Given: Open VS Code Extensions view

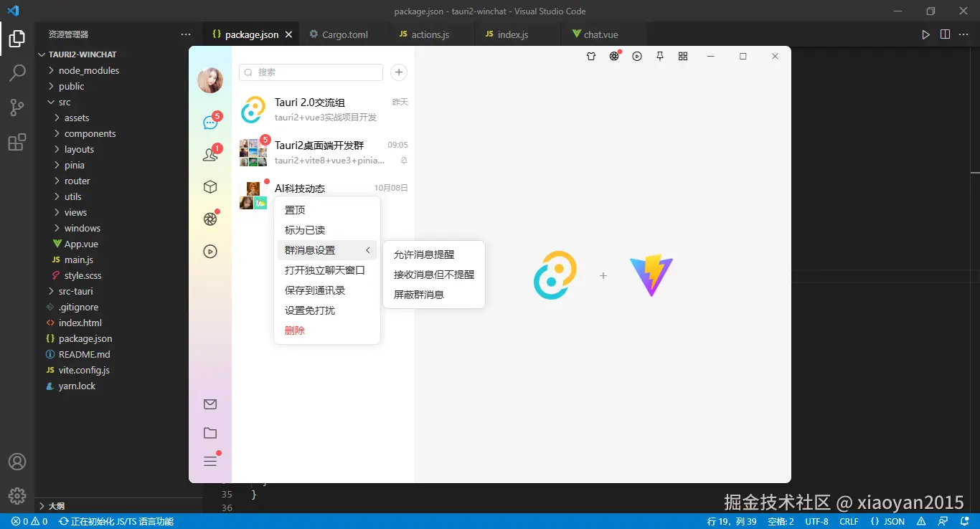Looking at the screenshot, I should tap(17, 142).
